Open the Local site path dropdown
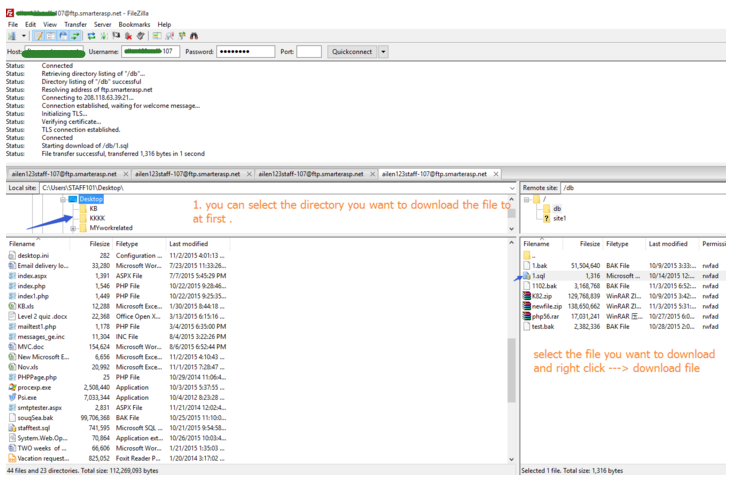The image size is (740, 486). (x=512, y=188)
